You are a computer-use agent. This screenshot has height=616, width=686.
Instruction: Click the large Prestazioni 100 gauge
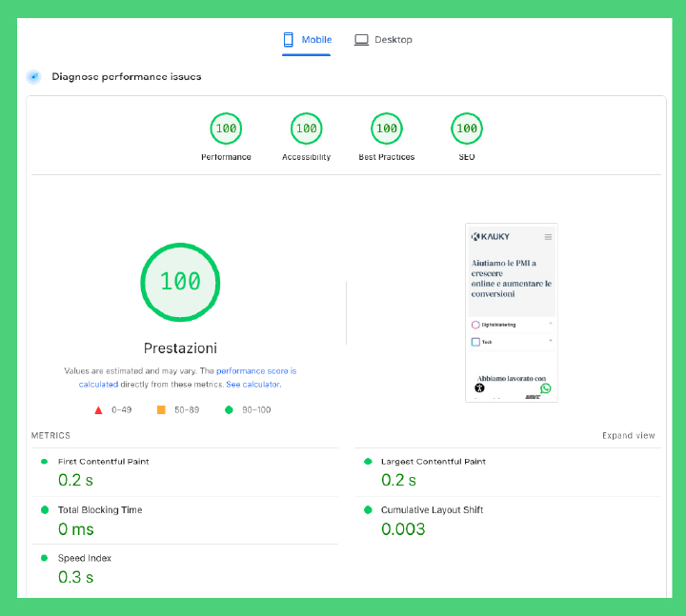pyautogui.click(x=180, y=281)
